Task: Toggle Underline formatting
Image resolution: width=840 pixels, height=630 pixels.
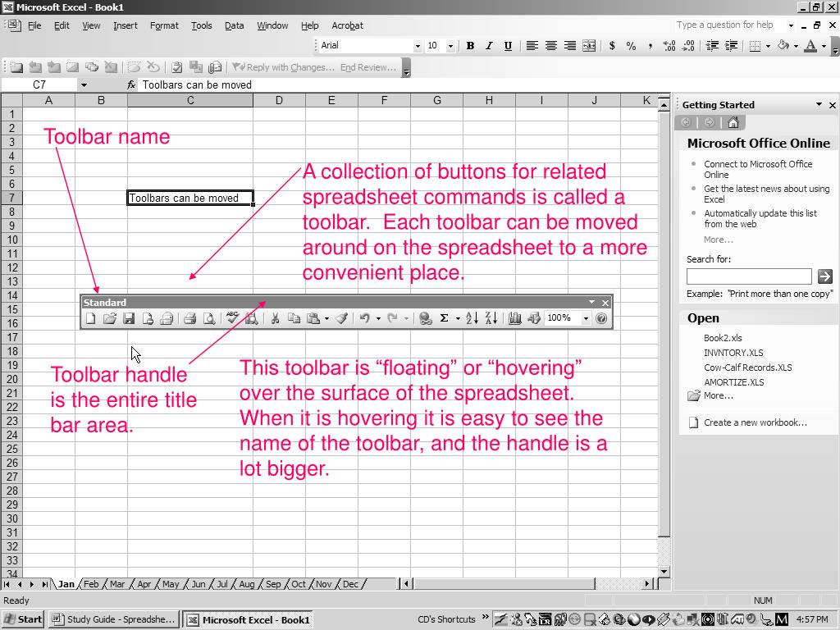Action: pos(508,46)
